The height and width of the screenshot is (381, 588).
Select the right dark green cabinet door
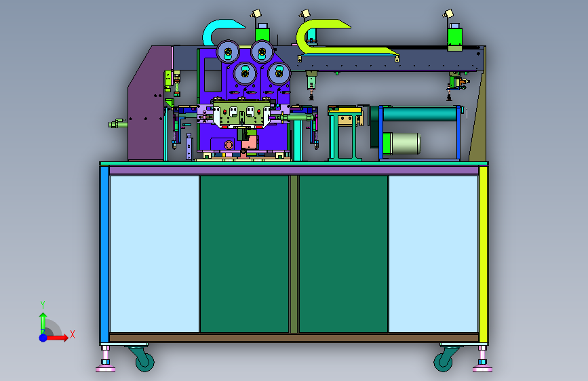point(343,254)
